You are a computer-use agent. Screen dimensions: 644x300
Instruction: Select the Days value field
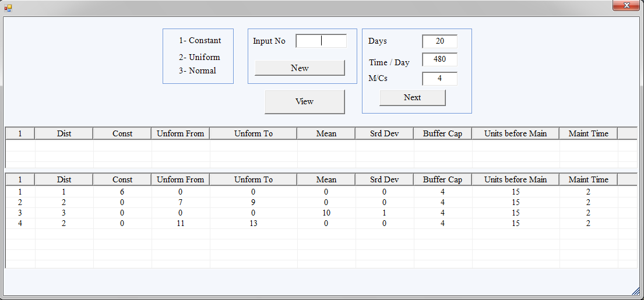439,41
